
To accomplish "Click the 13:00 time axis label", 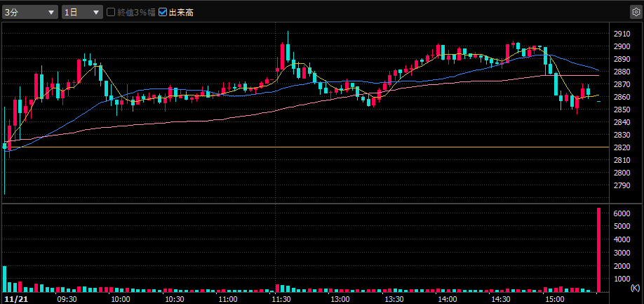I will tap(340, 298).
